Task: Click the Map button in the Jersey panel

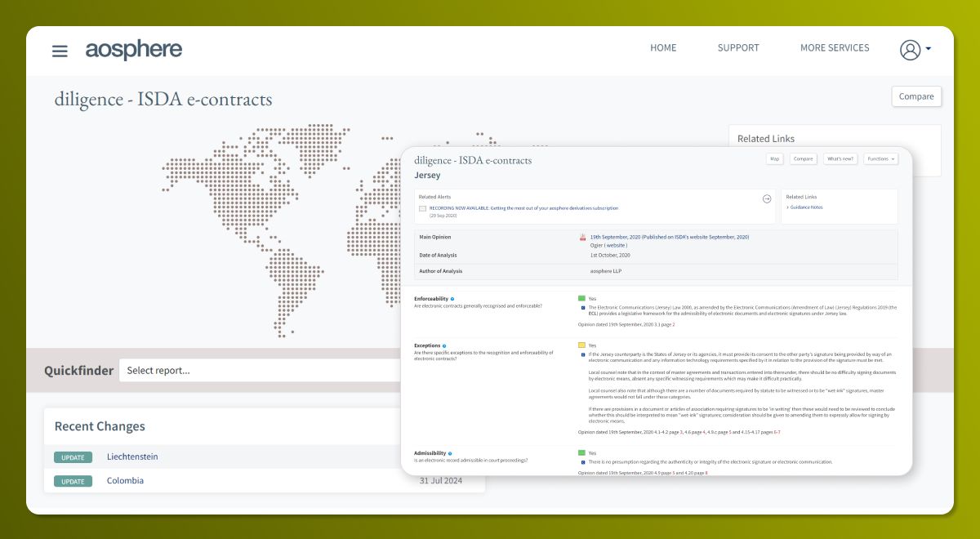Action: (774, 159)
